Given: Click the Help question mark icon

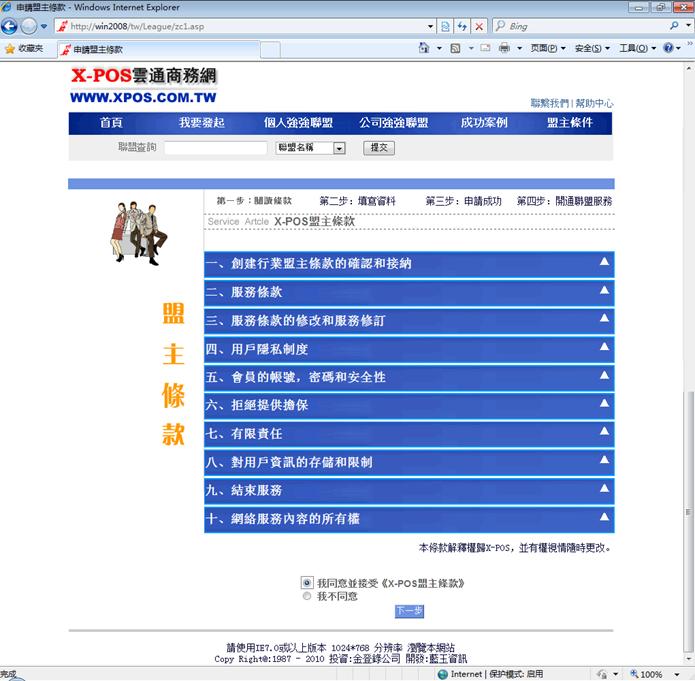Looking at the screenshot, I should 667,48.
